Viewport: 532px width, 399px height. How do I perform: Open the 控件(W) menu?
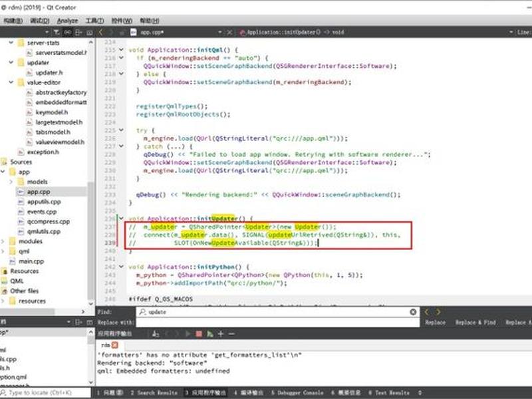click(122, 21)
